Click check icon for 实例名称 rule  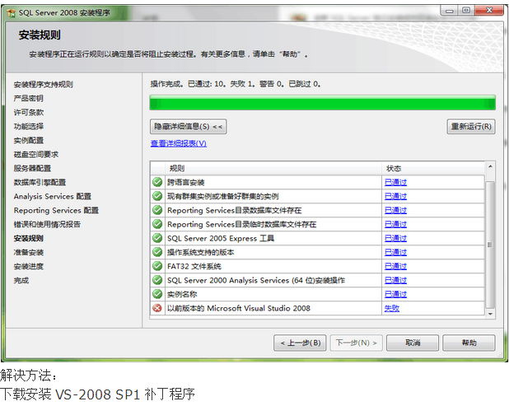click(x=157, y=294)
